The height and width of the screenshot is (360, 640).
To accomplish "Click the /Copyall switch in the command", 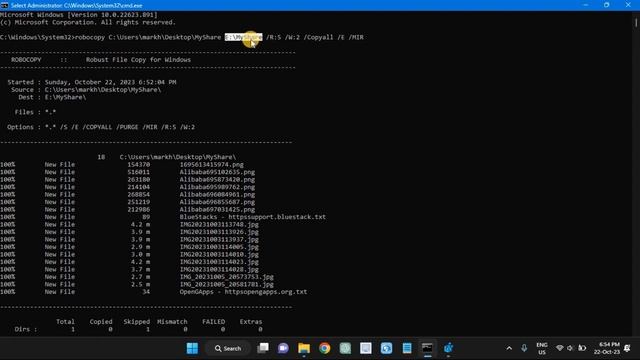I will pos(318,37).
